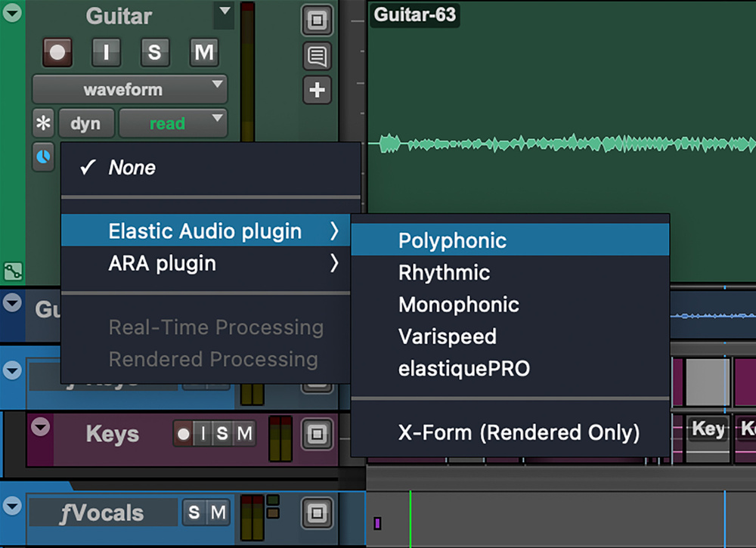Click blue folder track collapse arrow
Screen dimensions: 756x548
coord(12,370)
